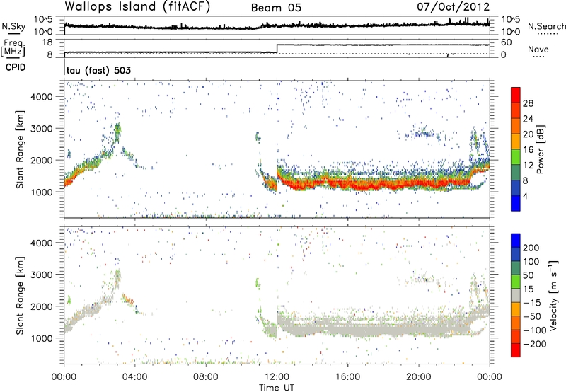This screenshot has width=566, height=392.
Task: Click the '2000' tick on power panel
Action: click(42, 160)
